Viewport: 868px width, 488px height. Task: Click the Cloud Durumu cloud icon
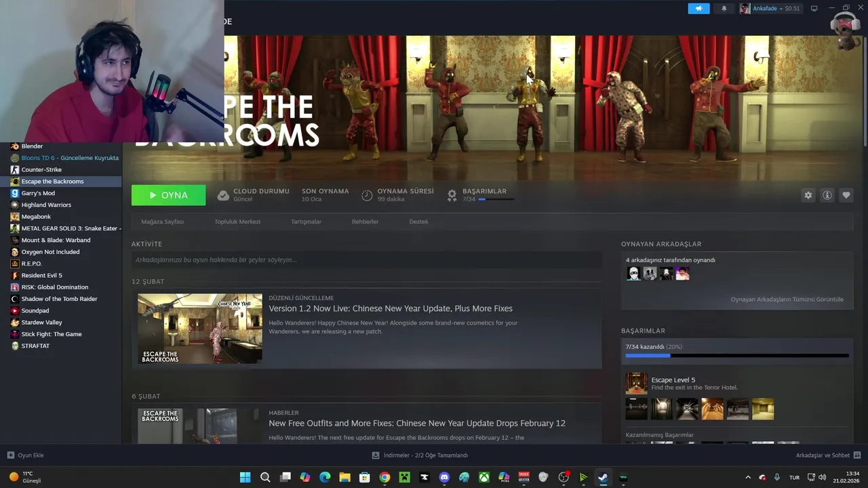click(x=223, y=195)
